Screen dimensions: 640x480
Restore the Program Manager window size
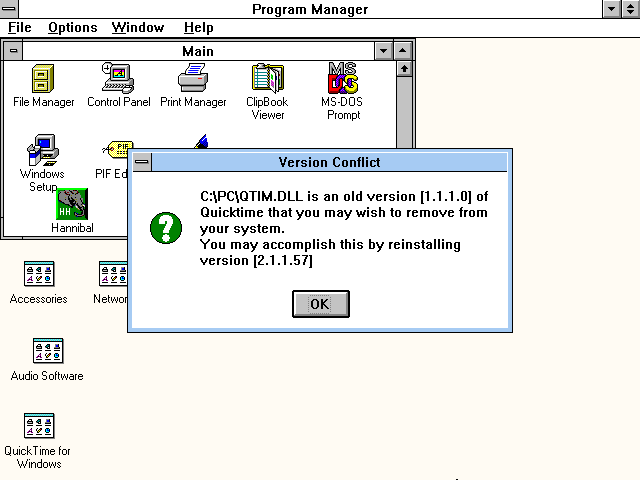pos(631,9)
